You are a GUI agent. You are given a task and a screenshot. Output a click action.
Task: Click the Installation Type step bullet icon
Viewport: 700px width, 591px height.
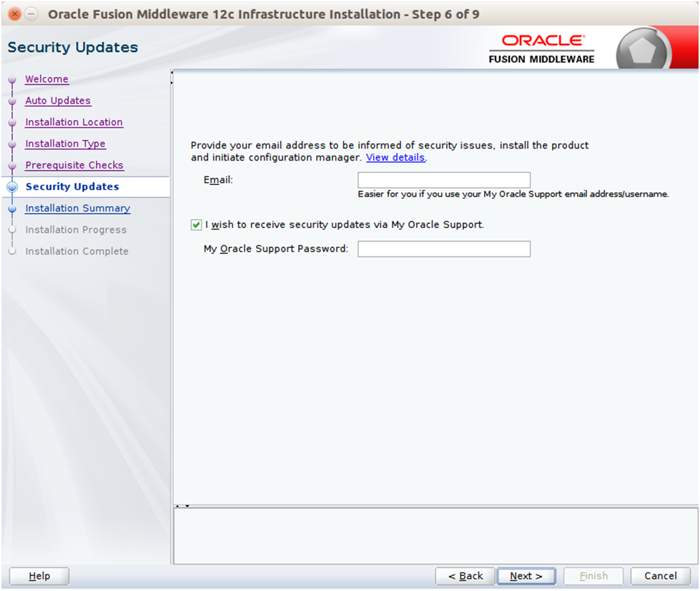click(x=12, y=144)
